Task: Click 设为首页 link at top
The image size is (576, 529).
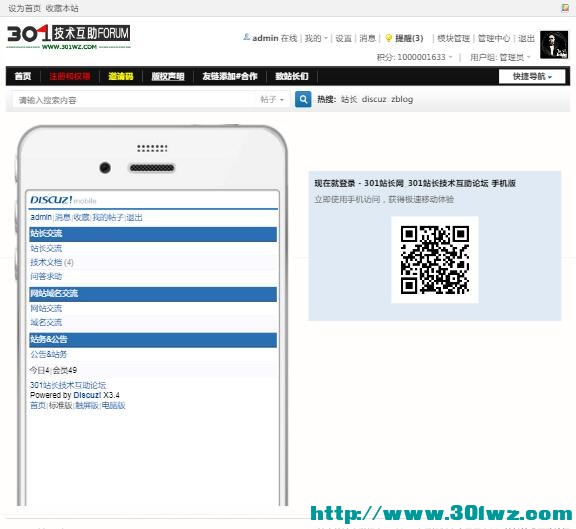Action: pos(24,8)
